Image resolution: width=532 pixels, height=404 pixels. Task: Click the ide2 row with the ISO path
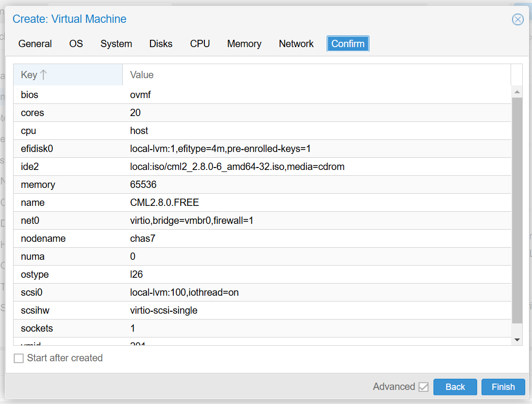194,167
